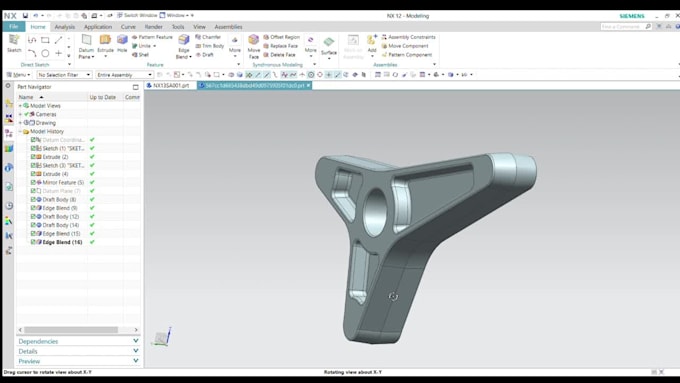Switch to the Render ribbon tab
The height and width of the screenshot is (383, 680).
point(154,26)
